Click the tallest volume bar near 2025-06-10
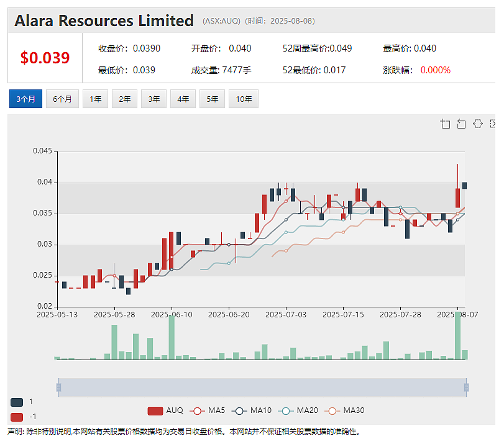504x444 pixels. [172, 337]
